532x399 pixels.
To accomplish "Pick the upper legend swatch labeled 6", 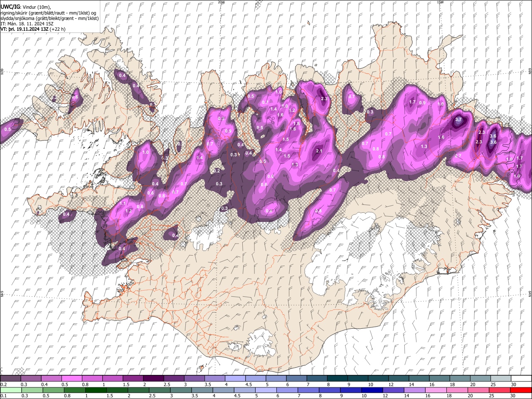I will point(296,378).
